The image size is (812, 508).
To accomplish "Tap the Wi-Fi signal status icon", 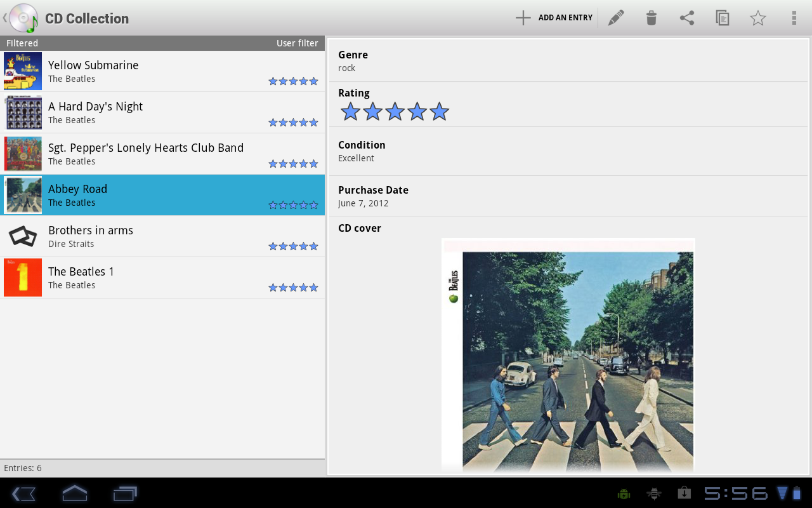I will [782, 493].
